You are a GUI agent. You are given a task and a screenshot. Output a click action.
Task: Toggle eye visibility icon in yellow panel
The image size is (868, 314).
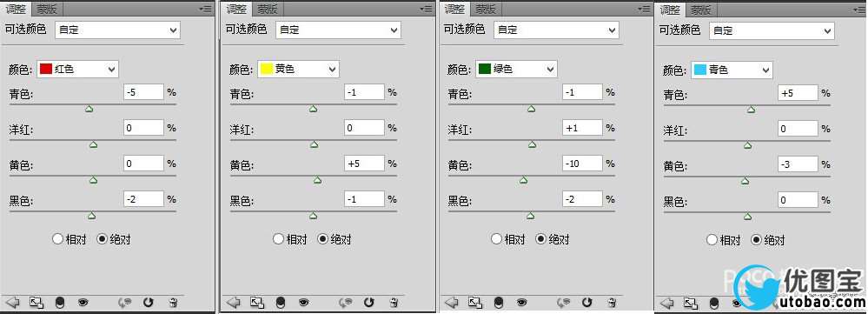tap(304, 303)
